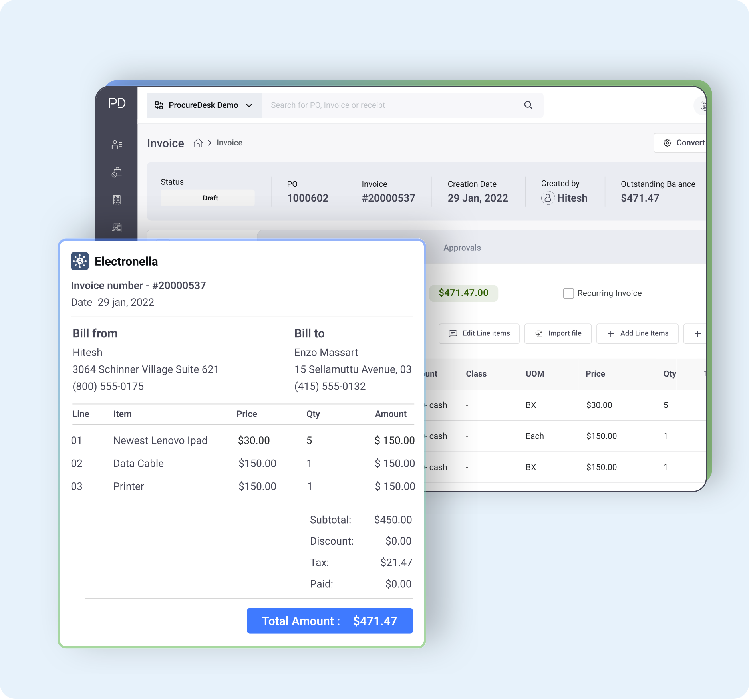Click the (415) 555-0132 phone number

pos(330,387)
